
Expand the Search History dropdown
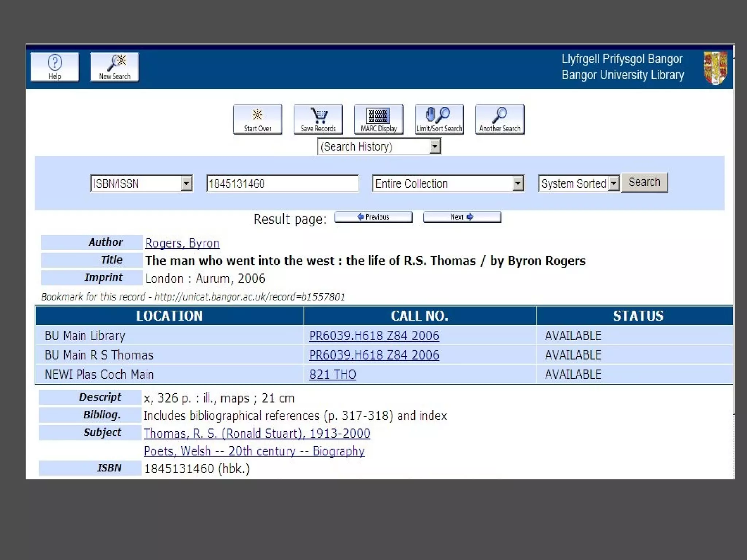click(434, 147)
